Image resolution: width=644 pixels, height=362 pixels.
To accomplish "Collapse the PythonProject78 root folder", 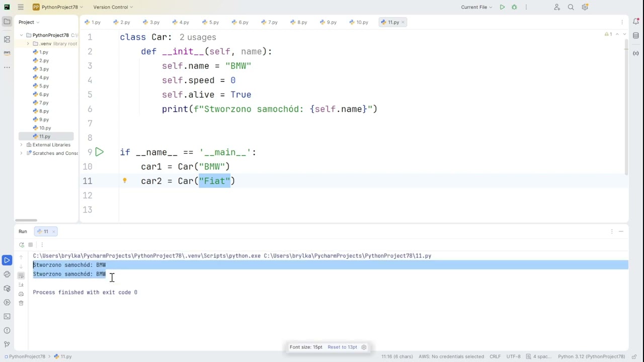I will pos(22,35).
